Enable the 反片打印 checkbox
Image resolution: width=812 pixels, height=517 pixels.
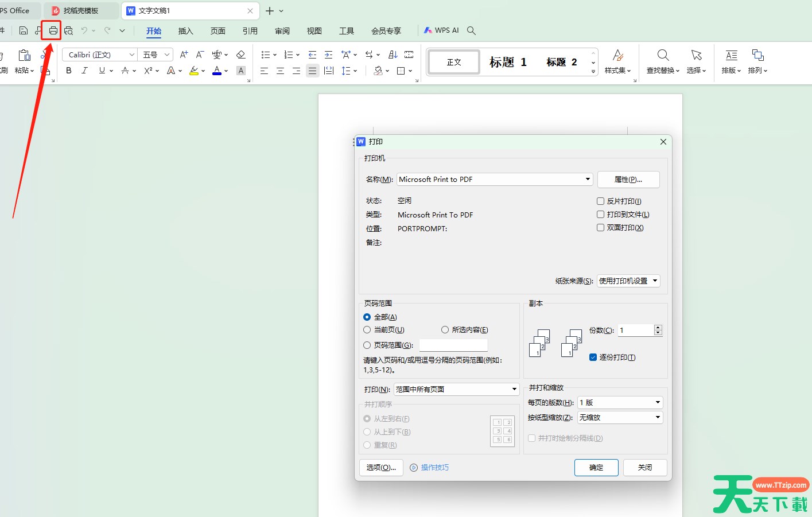click(x=601, y=201)
